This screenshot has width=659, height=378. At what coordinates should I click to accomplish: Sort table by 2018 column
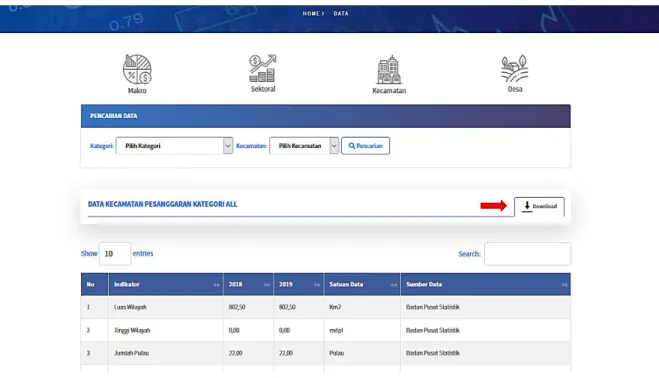click(x=248, y=285)
